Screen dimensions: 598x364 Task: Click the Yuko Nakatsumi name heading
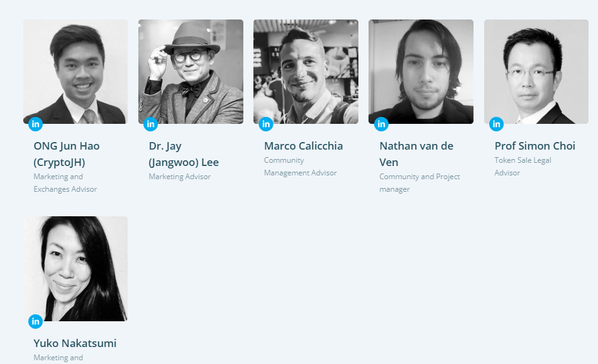click(x=75, y=343)
